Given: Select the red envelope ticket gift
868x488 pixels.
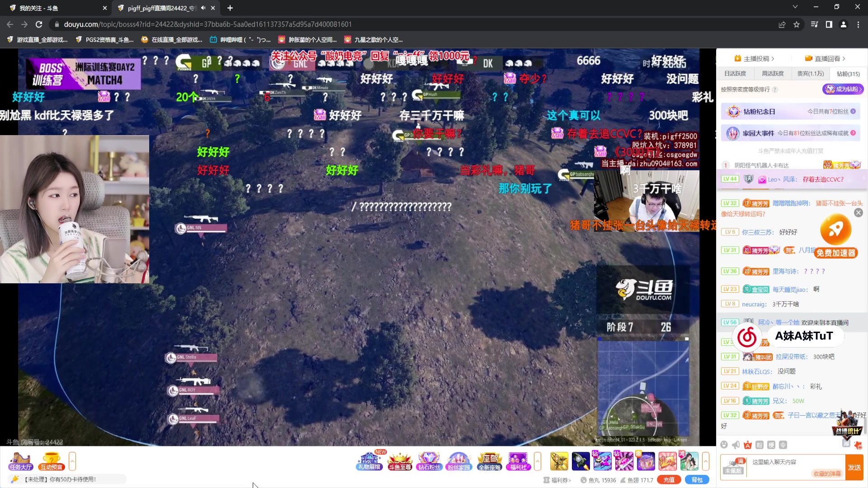Looking at the screenshot, I should pos(667,461).
